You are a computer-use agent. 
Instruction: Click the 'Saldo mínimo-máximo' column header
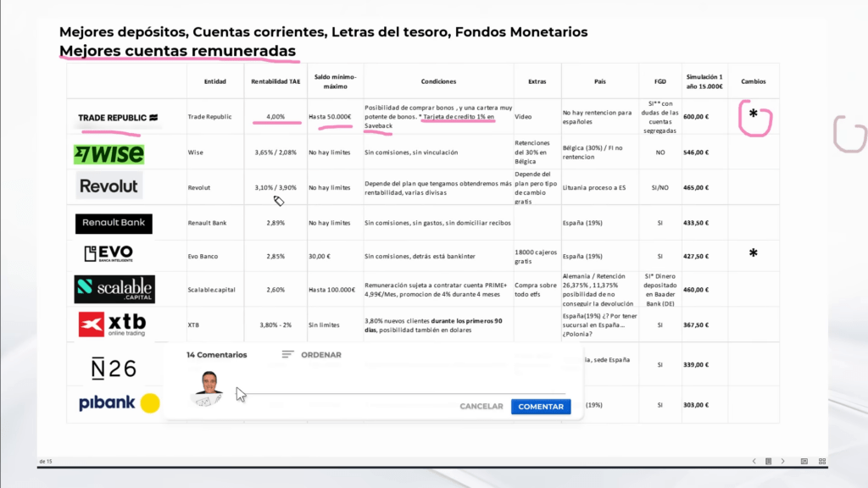(x=336, y=81)
